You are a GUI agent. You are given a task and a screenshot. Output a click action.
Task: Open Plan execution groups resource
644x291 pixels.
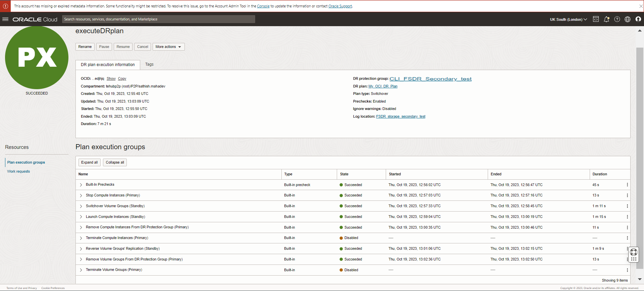[x=26, y=162]
